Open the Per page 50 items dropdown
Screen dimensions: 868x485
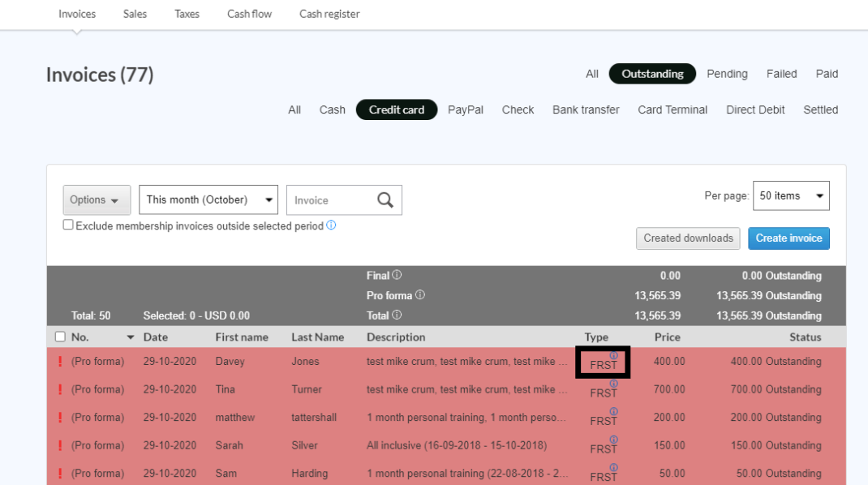coord(791,195)
